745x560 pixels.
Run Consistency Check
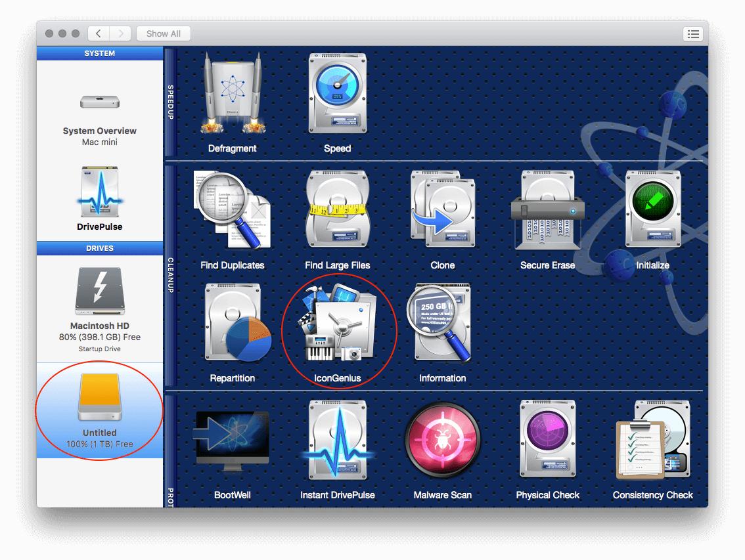[652, 440]
